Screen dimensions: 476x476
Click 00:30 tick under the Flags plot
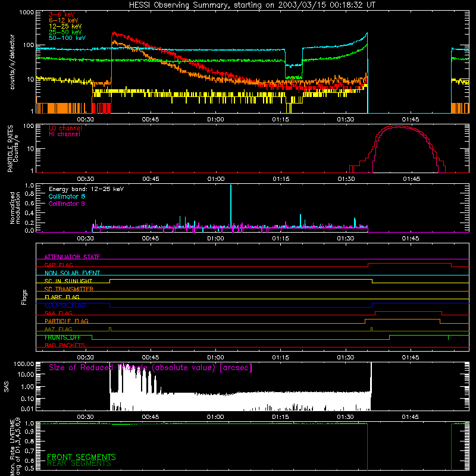coord(85,358)
